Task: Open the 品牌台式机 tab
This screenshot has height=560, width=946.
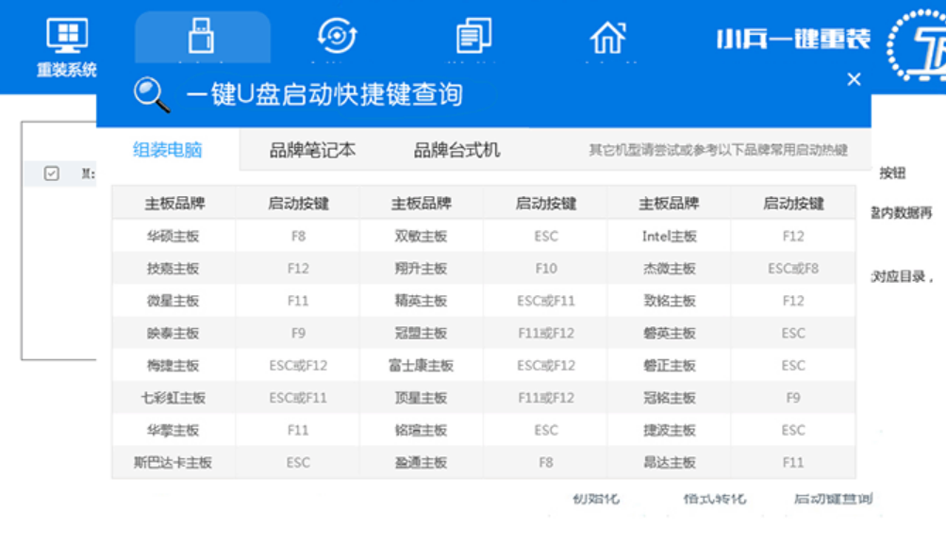Action: [456, 150]
